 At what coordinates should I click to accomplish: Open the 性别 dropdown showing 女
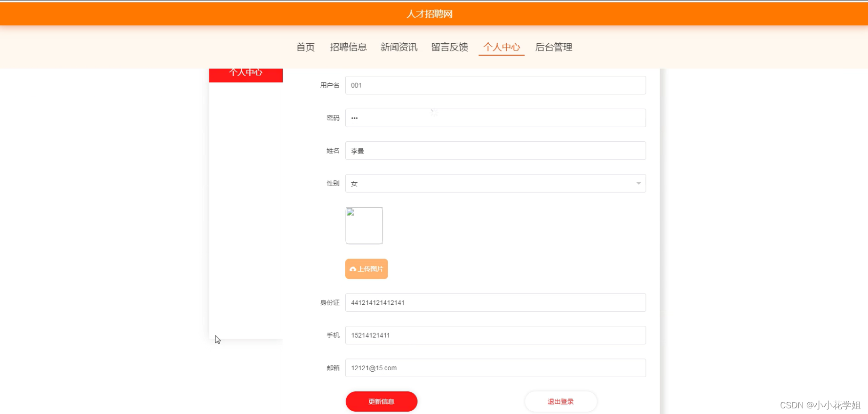coord(495,183)
